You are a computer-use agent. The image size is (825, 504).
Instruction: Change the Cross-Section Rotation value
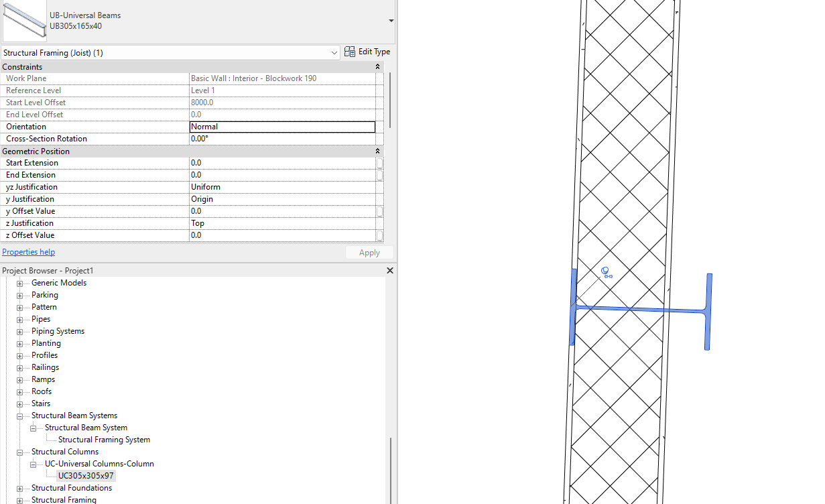pyautogui.click(x=281, y=138)
